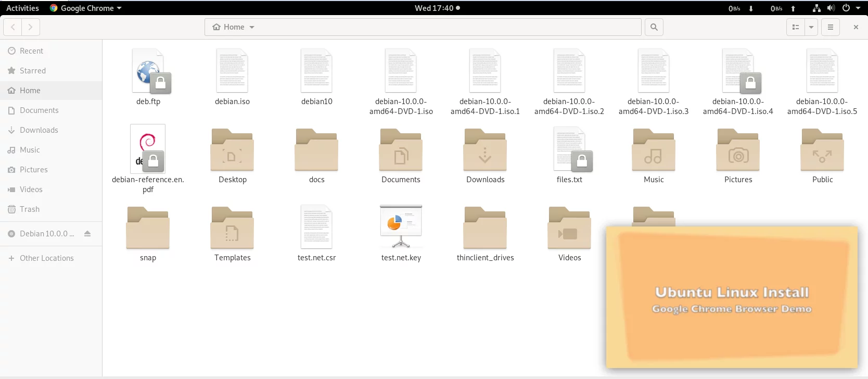The height and width of the screenshot is (379, 868).
Task: Open Other Locations in the sidebar
Action: 51,258
